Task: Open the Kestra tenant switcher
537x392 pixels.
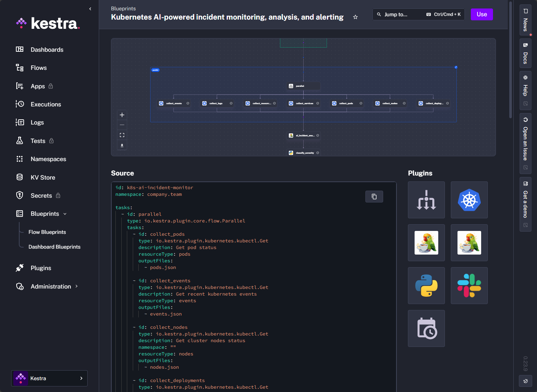Action: pos(50,378)
